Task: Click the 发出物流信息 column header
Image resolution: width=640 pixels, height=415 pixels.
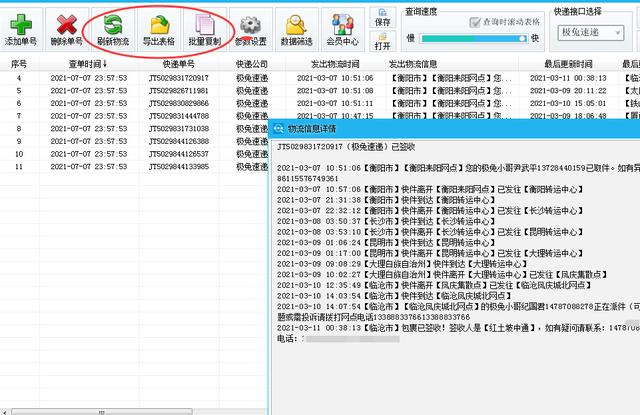Action: point(413,64)
